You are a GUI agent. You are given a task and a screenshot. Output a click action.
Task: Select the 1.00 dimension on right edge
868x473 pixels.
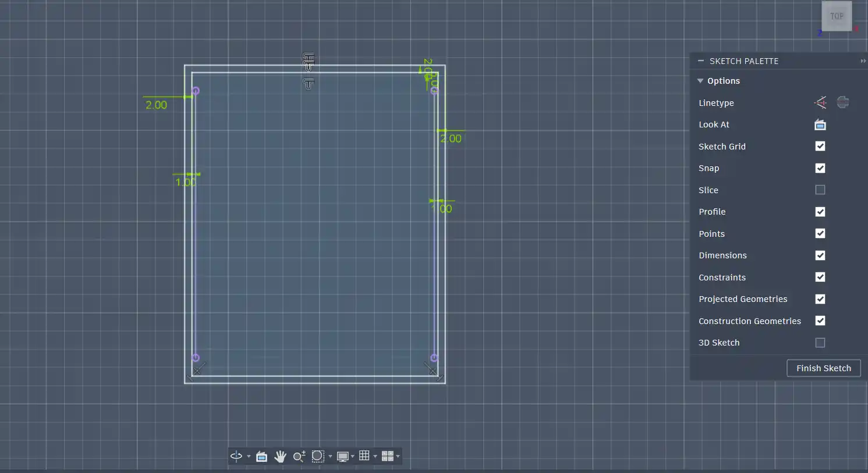442,208
